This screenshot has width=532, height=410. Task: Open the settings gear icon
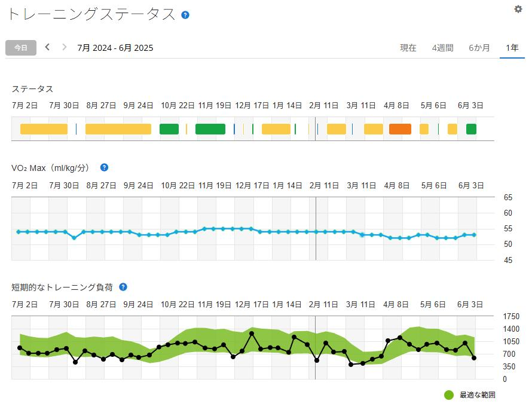coord(518,9)
